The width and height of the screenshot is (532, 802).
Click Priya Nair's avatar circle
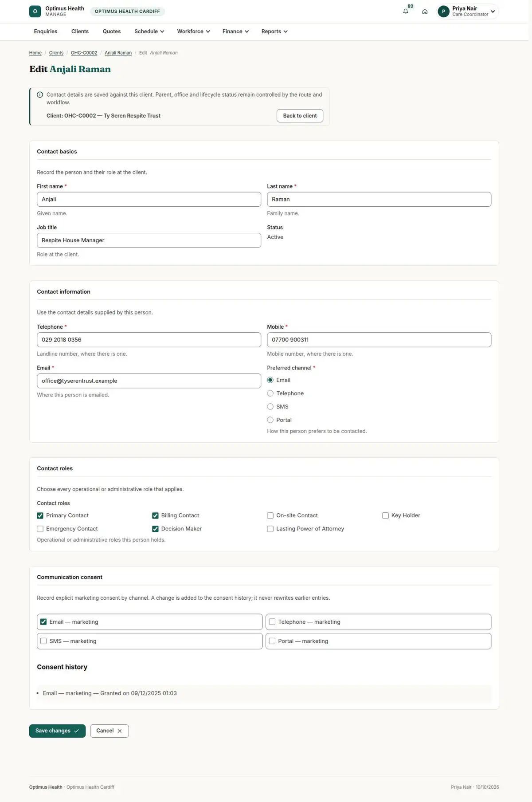coord(443,12)
